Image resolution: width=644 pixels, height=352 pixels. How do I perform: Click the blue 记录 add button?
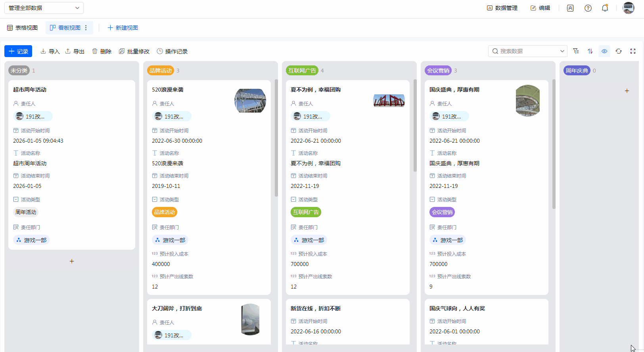[x=18, y=51]
